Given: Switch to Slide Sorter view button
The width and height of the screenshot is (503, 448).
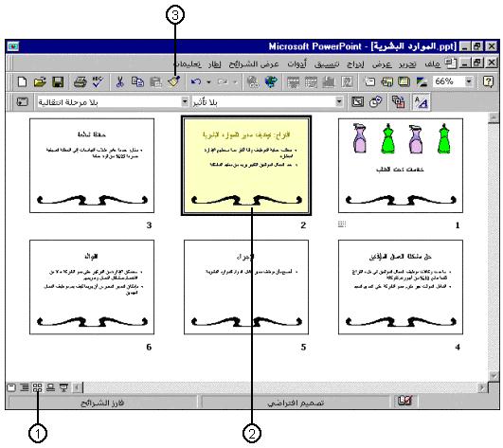Looking at the screenshot, I should 38,387.
